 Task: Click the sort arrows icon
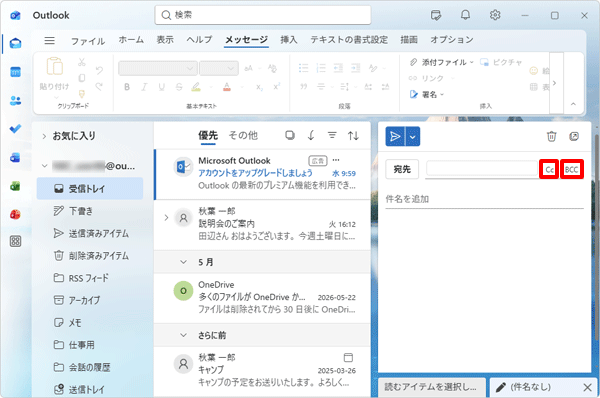(353, 135)
